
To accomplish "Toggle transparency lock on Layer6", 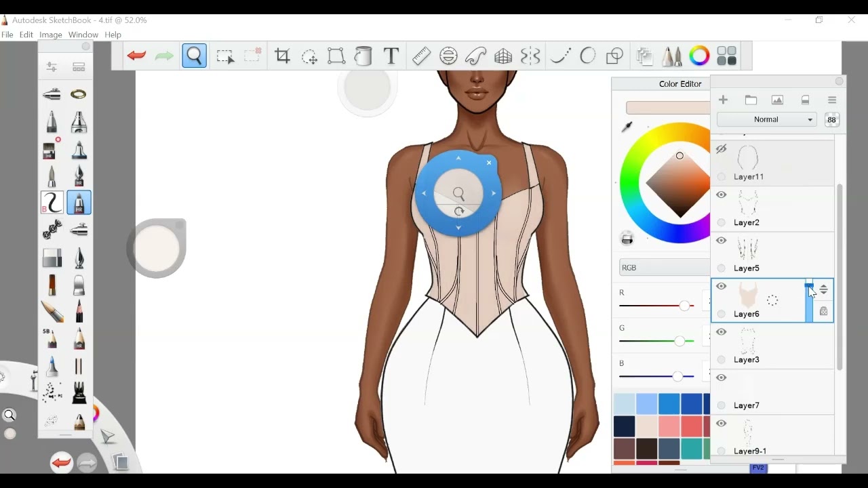I will click(x=824, y=312).
